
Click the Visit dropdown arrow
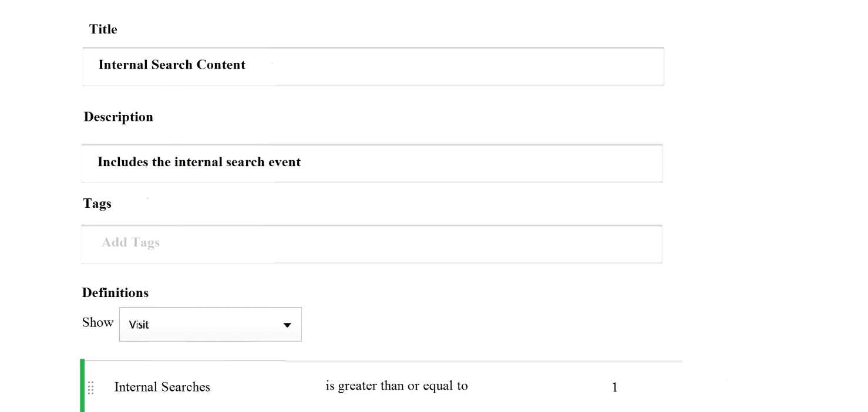point(287,325)
